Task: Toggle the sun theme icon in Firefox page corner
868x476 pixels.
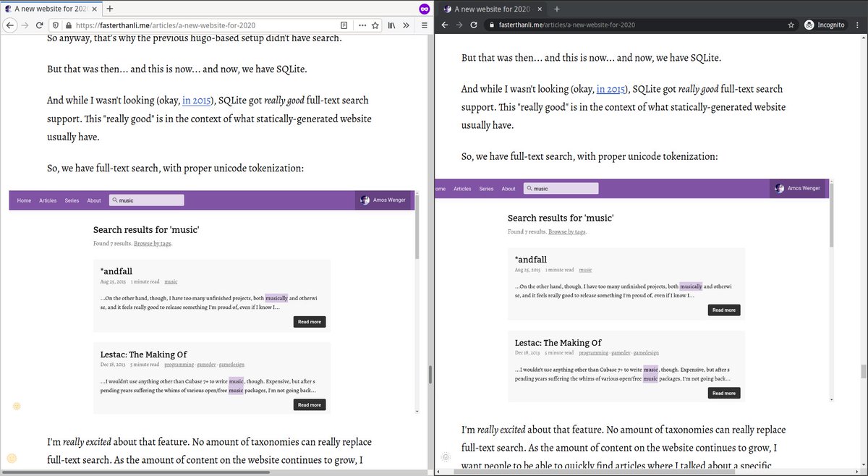Action: (12, 459)
